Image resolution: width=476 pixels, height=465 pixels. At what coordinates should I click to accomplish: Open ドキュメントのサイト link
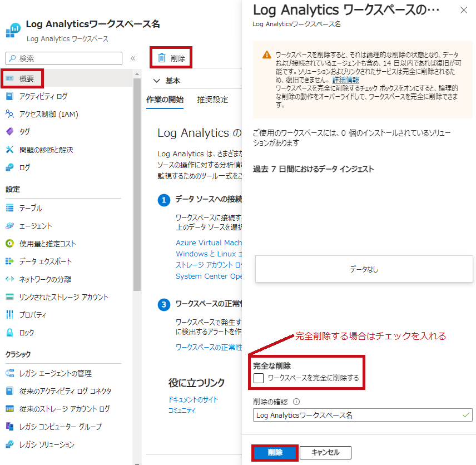click(194, 400)
